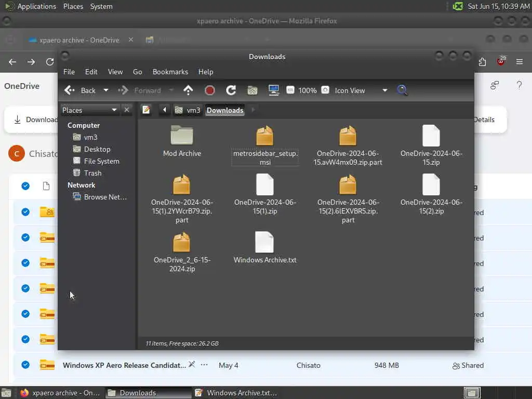This screenshot has height=399, width=532.
Task: Select OneDrive-2024-06-15(1).zip file
Action: 265,194
